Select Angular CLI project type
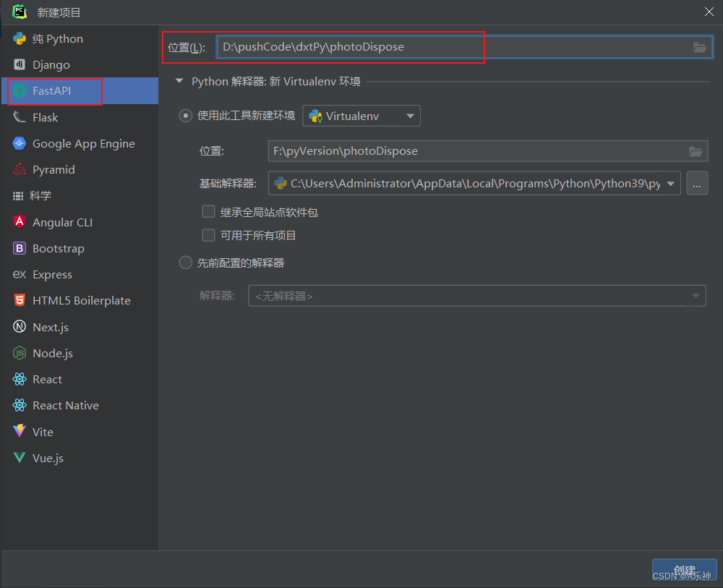 [x=62, y=222]
